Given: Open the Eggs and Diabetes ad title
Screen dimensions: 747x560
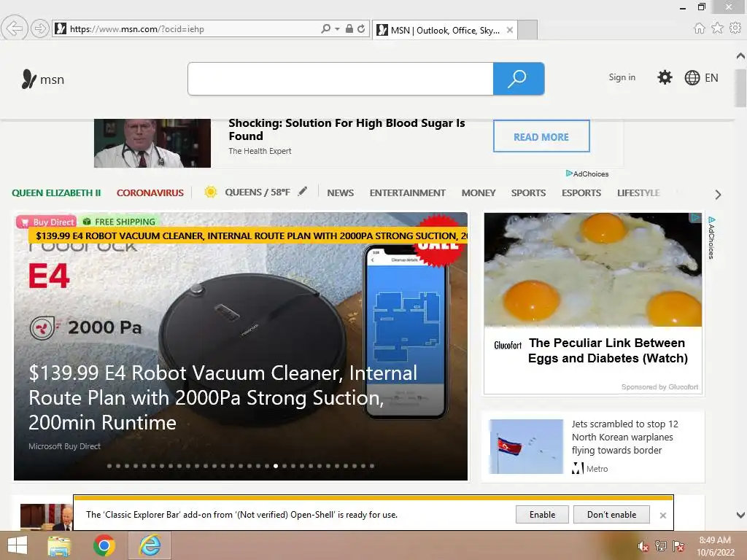Looking at the screenshot, I should coord(608,351).
